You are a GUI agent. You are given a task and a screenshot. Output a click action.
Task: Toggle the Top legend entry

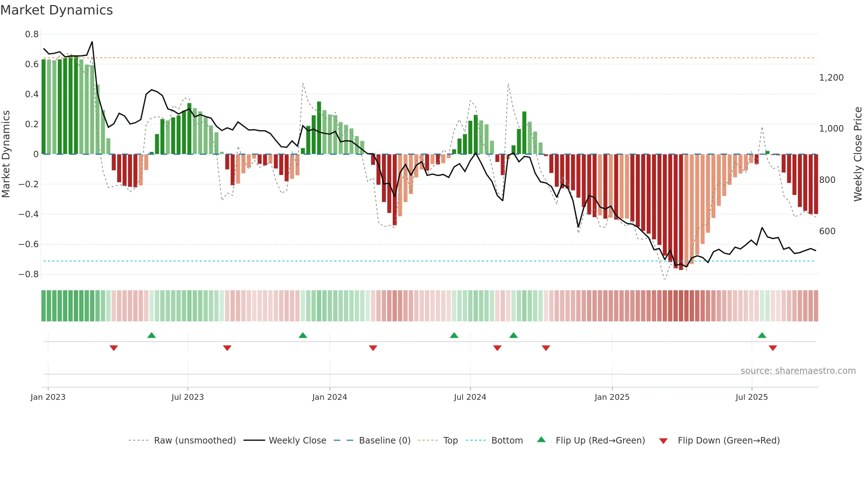(438, 440)
